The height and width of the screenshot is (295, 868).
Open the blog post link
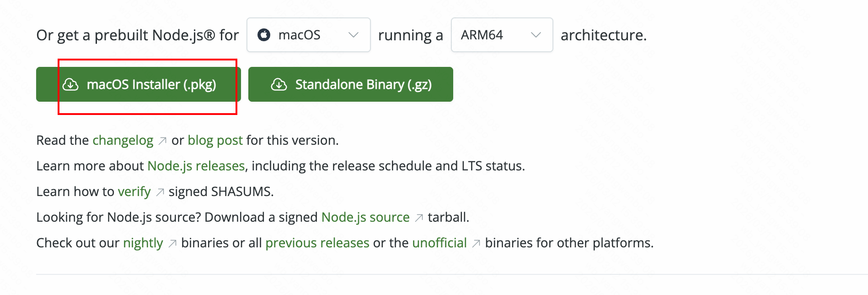pos(215,140)
